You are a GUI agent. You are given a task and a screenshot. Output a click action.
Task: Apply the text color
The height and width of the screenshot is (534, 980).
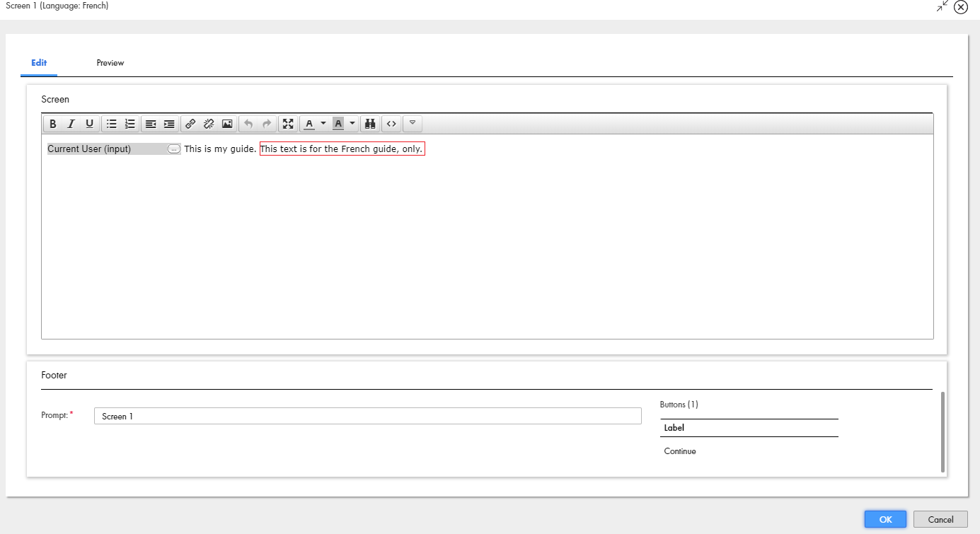click(x=309, y=124)
